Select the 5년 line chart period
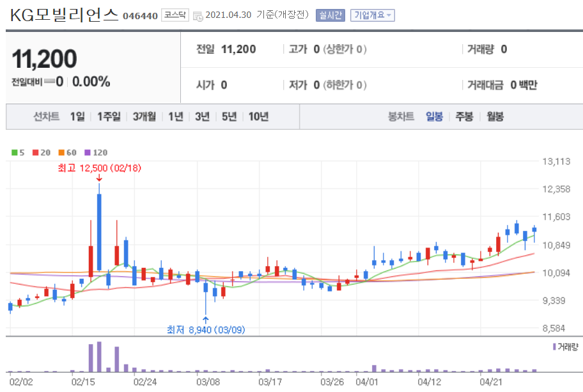The height and width of the screenshot is (392, 583). [x=229, y=117]
